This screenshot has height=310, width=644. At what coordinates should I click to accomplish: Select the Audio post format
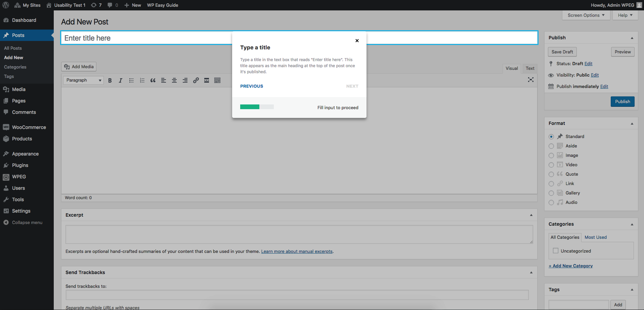[x=551, y=203]
